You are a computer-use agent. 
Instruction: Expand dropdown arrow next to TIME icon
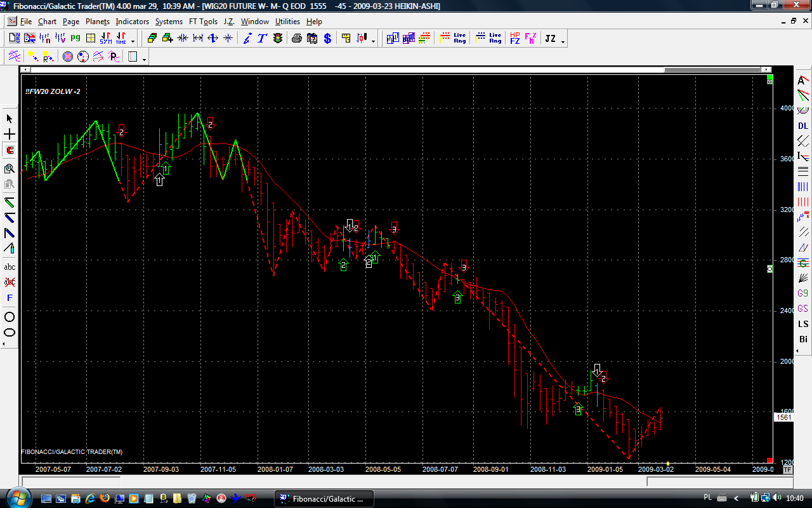tap(133, 41)
